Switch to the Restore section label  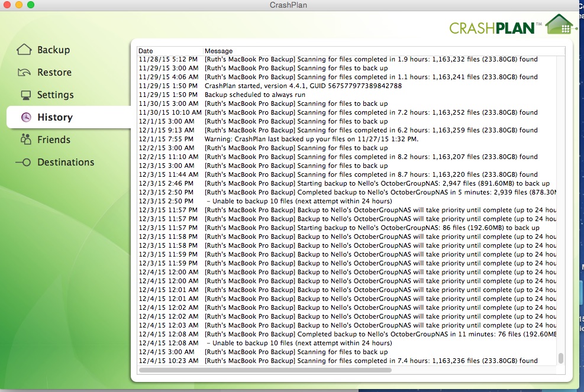pyautogui.click(x=54, y=72)
